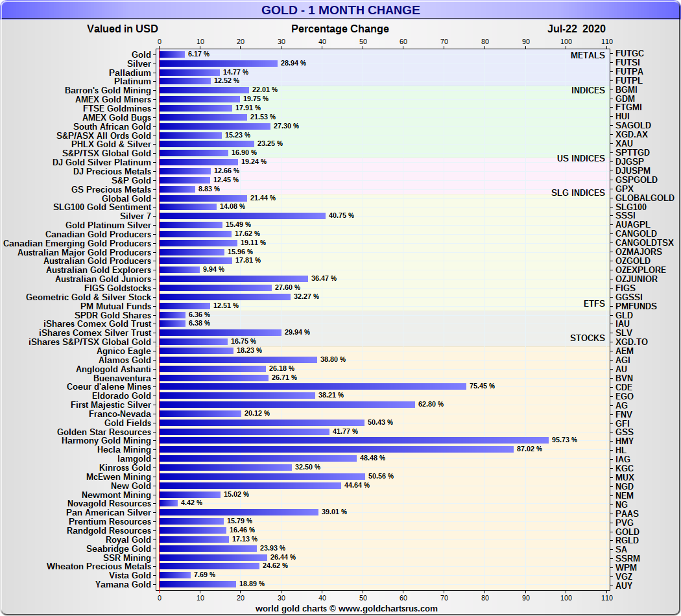Image resolution: width=681 pixels, height=616 pixels.
Task: Click the ticker "HMY"
Action: [625, 441]
